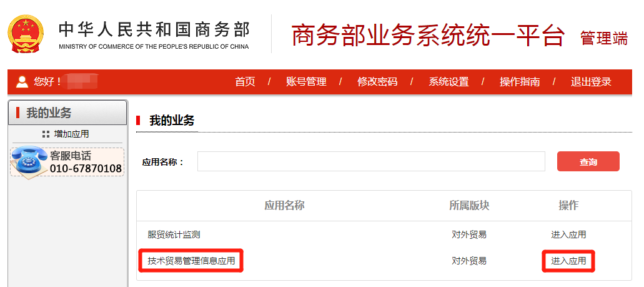Click the 应用名称 column header
Screen dimensions: 644x287
pos(284,205)
